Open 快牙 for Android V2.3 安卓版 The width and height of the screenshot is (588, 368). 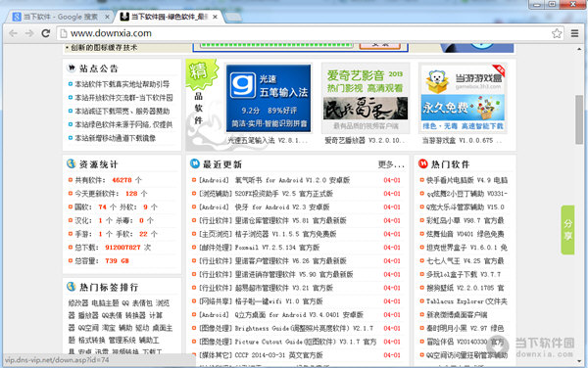[282, 207]
